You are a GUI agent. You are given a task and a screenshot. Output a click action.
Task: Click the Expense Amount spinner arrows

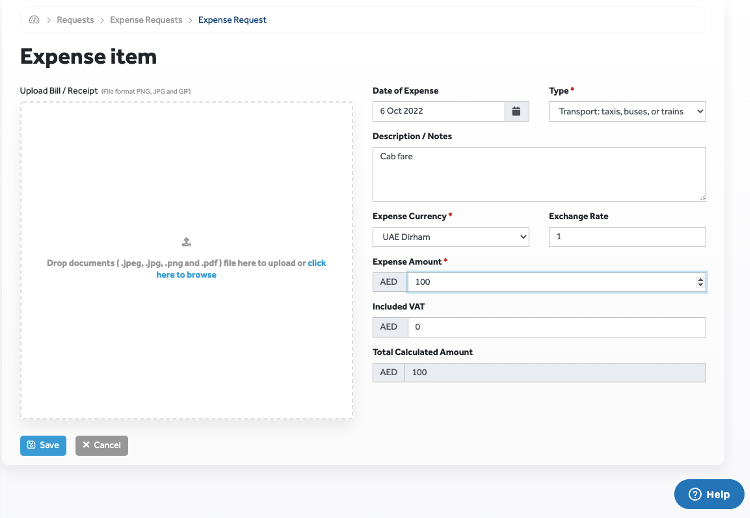700,282
